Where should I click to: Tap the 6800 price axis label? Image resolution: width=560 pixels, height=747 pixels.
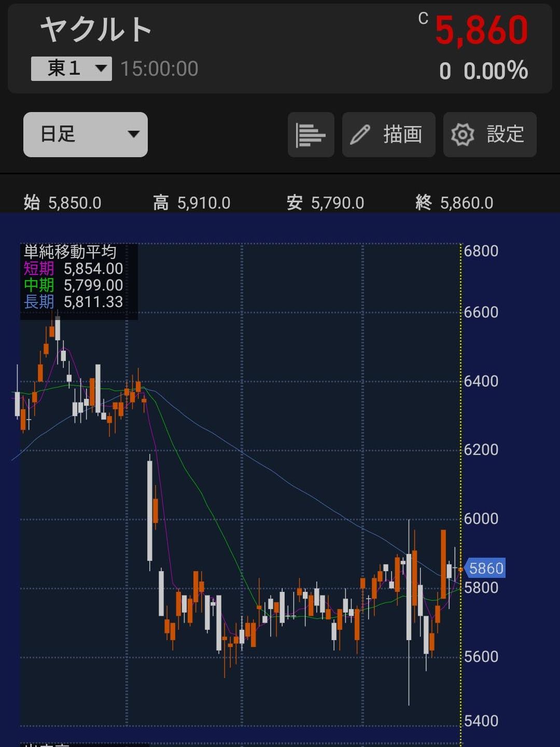tap(481, 251)
